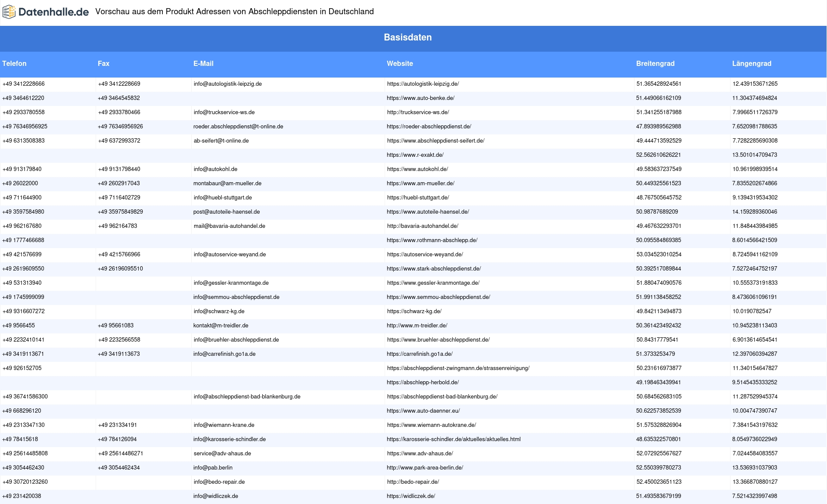Open roeder-abschleppdienst.de website link
Screen dimensions: 827x504
(429, 127)
